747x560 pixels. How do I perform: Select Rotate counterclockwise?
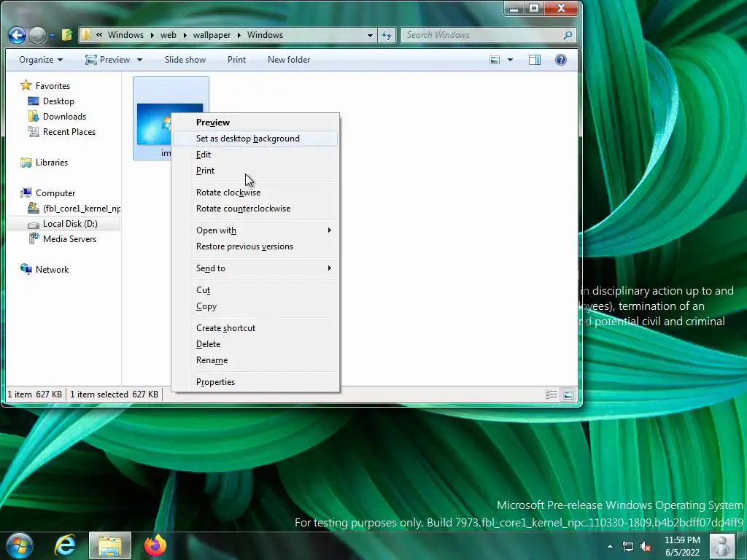pyautogui.click(x=255, y=209)
